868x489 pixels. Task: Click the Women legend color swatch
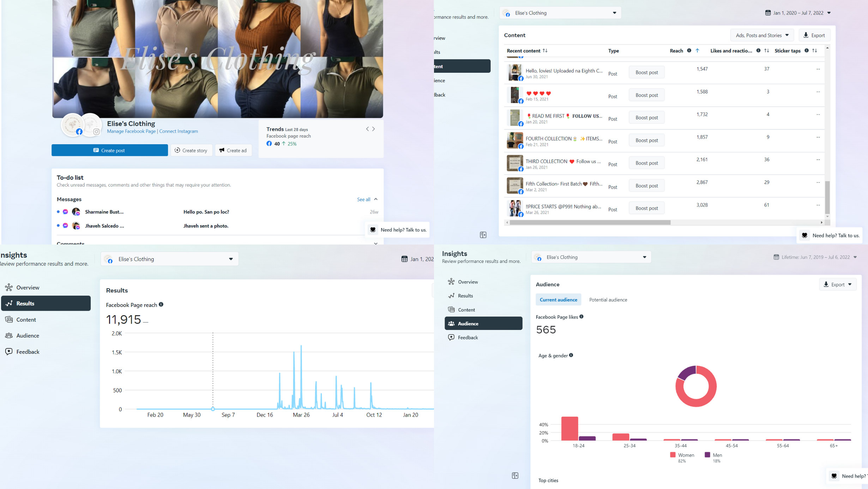coord(673,455)
